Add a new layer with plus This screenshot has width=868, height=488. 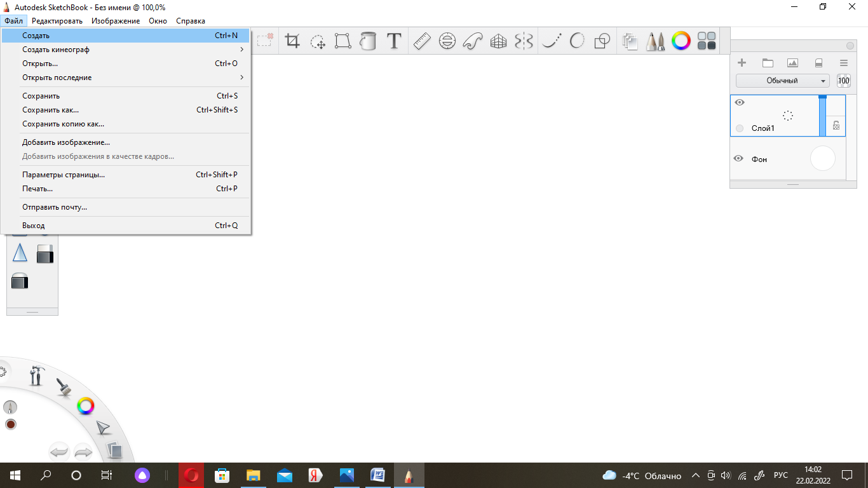point(741,63)
